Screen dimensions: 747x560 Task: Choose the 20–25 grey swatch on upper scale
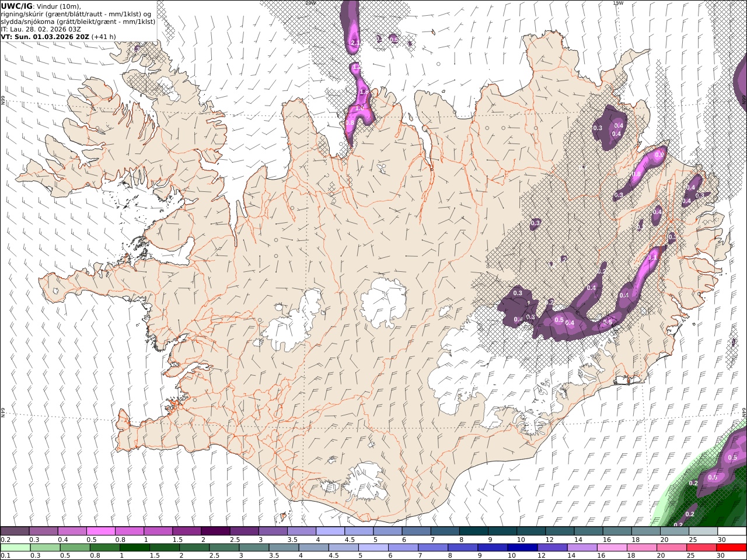[674, 531]
